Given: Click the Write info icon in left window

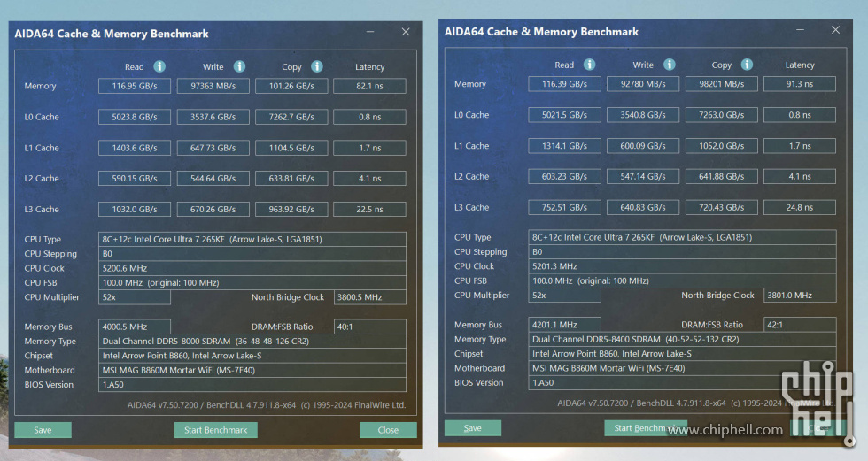Looking at the screenshot, I should pyautogui.click(x=239, y=66).
